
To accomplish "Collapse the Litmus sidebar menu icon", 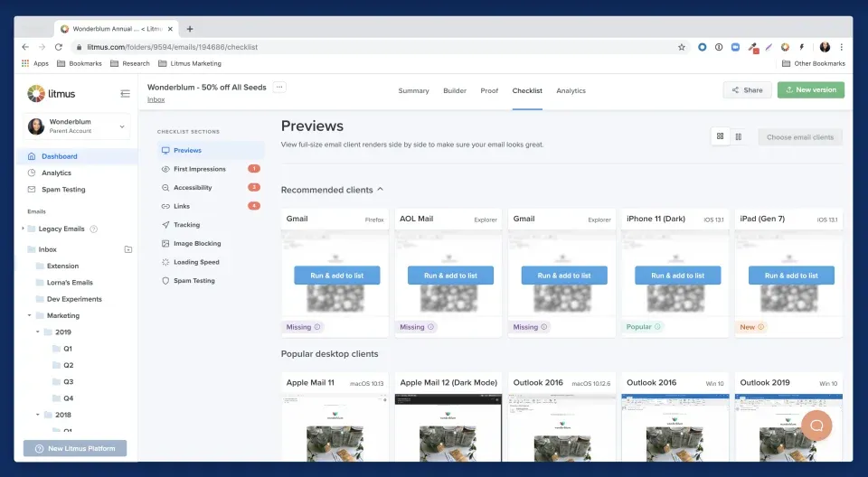I will [x=125, y=93].
